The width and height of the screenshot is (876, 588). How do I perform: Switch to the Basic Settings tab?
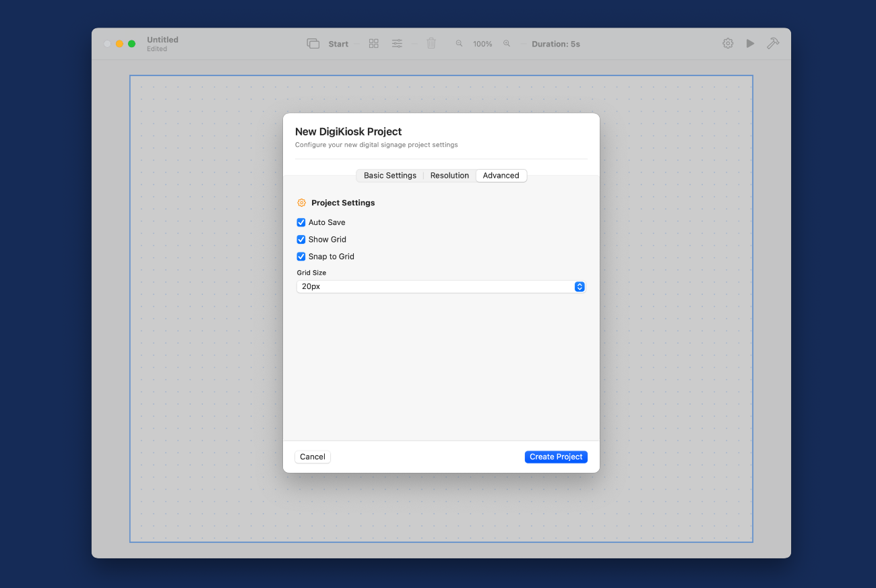pyautogui.click(x=390, y=176)
